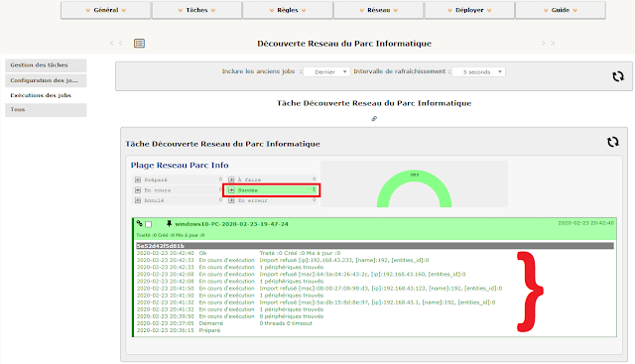Click log line with ip 192.168.43.233
Screen dimensions: 635x364
pos(283,260)
